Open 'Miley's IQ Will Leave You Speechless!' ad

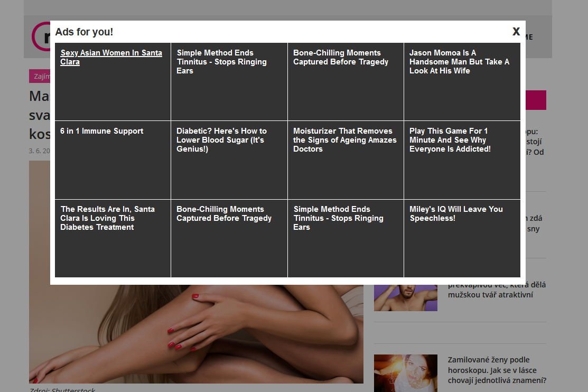pyautogui.click(x=462, y=239)
